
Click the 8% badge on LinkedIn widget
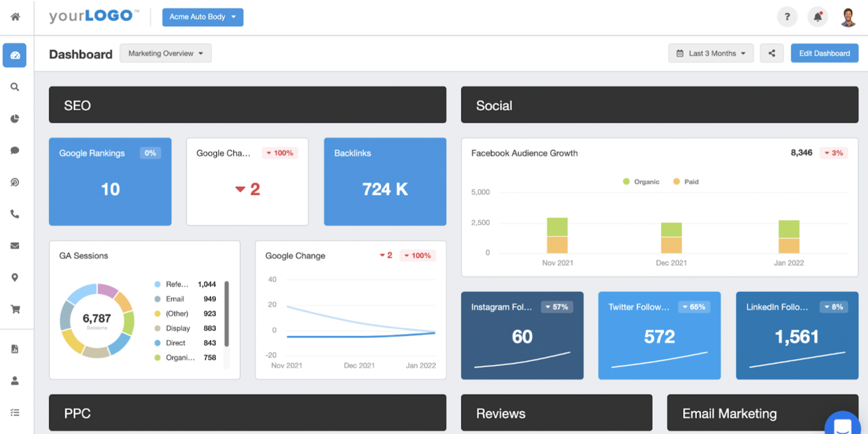pyautogui.click(x=833, y=306)
